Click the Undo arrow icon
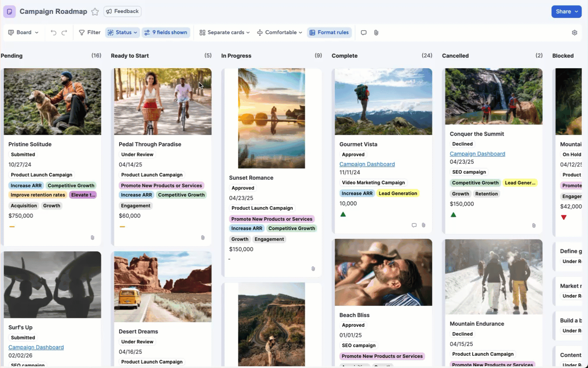This screenshot has height=368, width=588. (x=54, y=32)
